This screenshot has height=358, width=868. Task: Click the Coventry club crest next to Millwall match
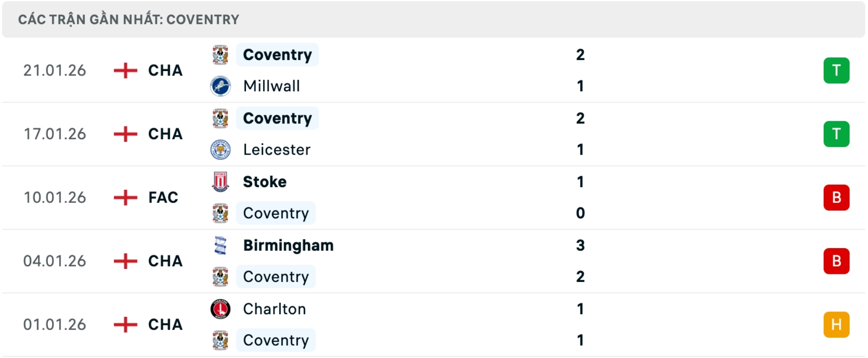click(x=221, y=54)
